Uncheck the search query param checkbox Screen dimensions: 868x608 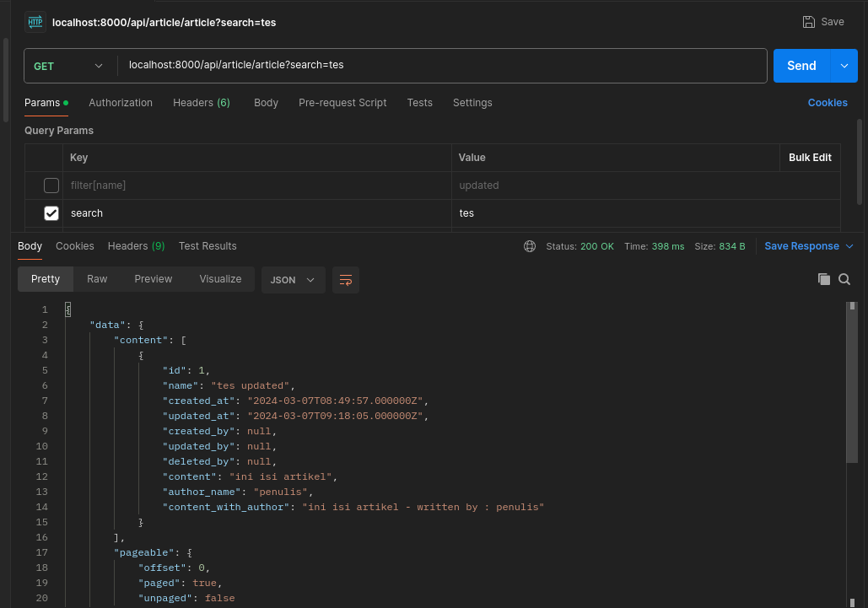tap(51, 213)
